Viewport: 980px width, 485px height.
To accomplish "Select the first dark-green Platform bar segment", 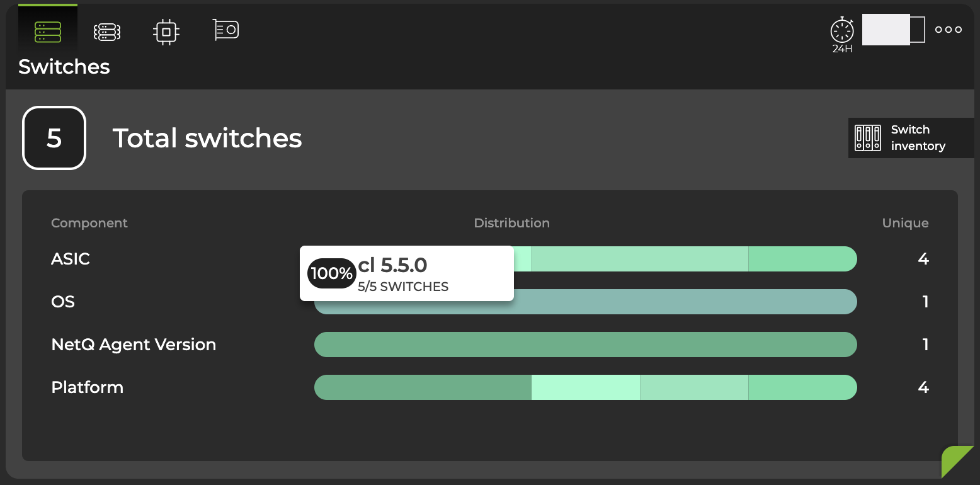I will 423,387.
